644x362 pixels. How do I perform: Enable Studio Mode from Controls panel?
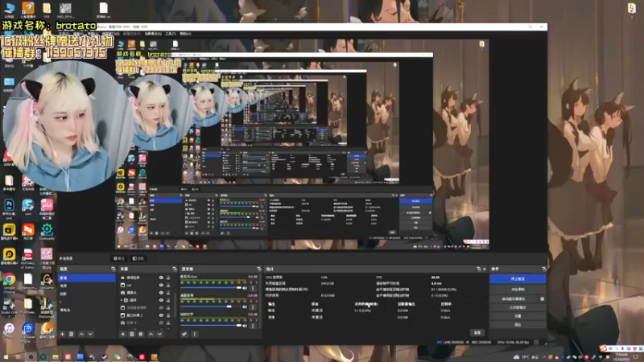click(518, 307)
